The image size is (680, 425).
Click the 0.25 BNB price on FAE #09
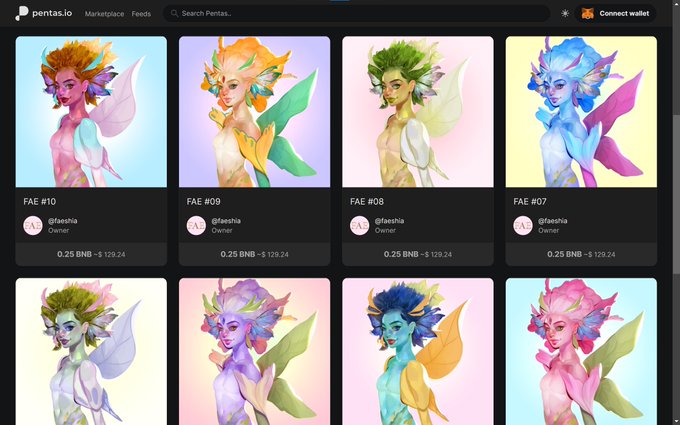click(238, 254)
